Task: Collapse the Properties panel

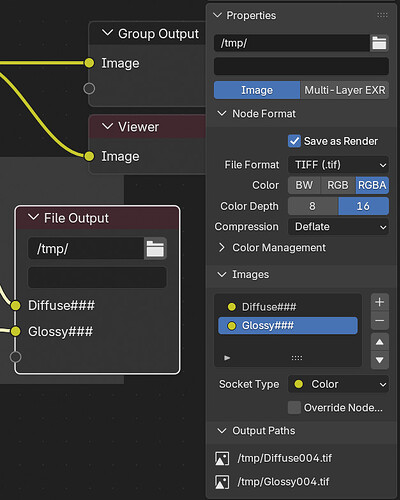Action: [217, 15]
